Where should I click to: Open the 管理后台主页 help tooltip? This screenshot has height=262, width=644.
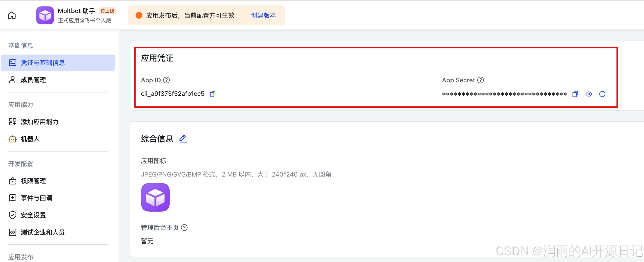coord(184,228)
